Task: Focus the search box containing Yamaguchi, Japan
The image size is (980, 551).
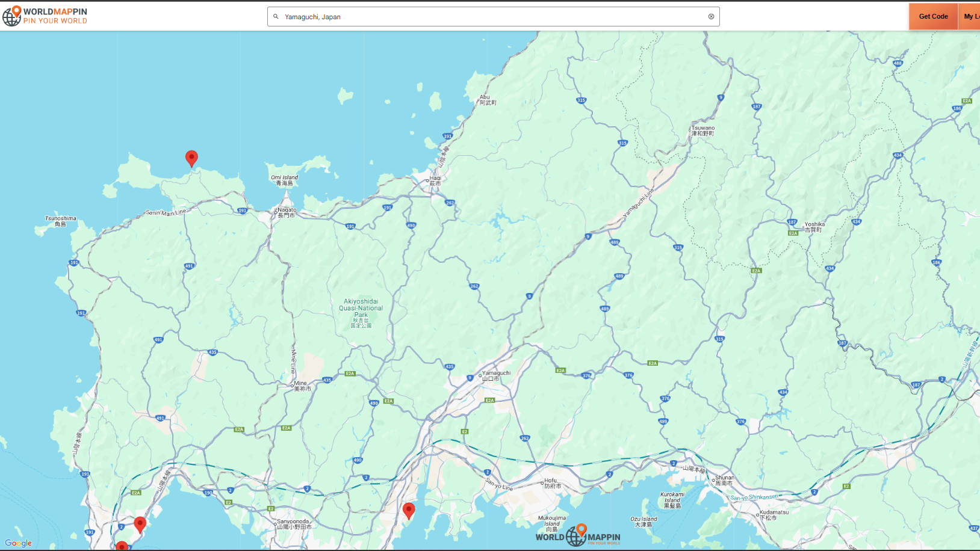Action: pos(494,17)
